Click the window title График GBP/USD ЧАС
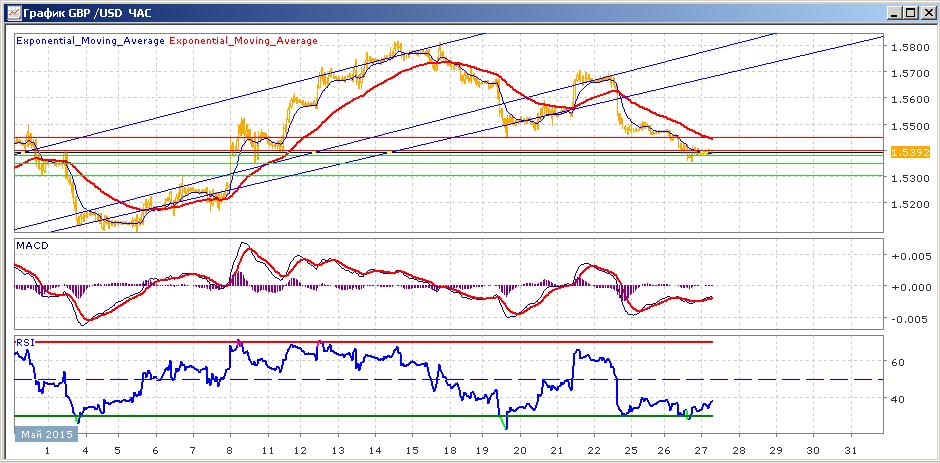This screenshot has height=463, width=940. tap(81, 12)
